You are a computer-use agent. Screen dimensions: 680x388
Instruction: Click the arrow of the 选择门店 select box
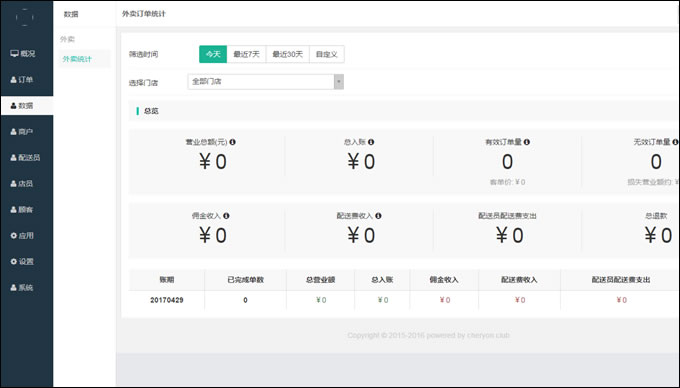[339, 82]
